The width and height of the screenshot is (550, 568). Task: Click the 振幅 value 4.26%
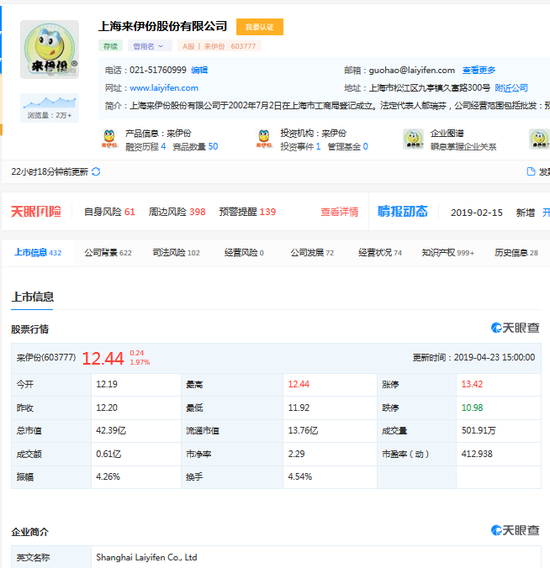(108, 477)
